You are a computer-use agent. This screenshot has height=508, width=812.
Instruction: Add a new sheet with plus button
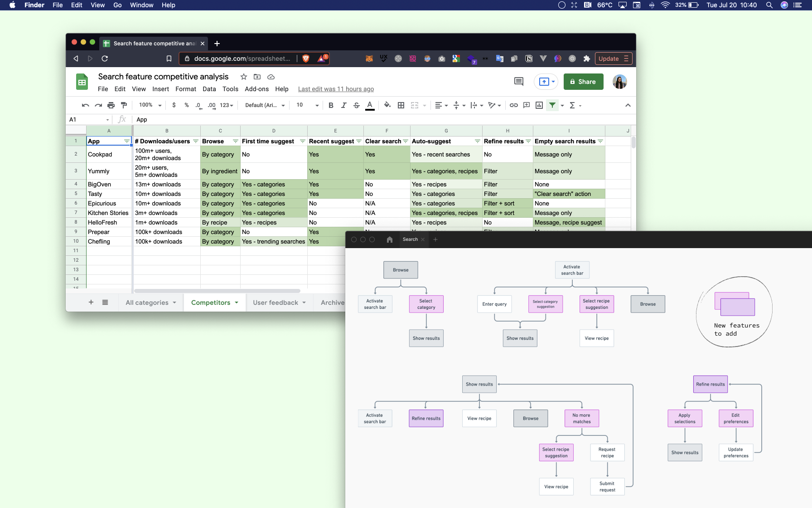91,303
